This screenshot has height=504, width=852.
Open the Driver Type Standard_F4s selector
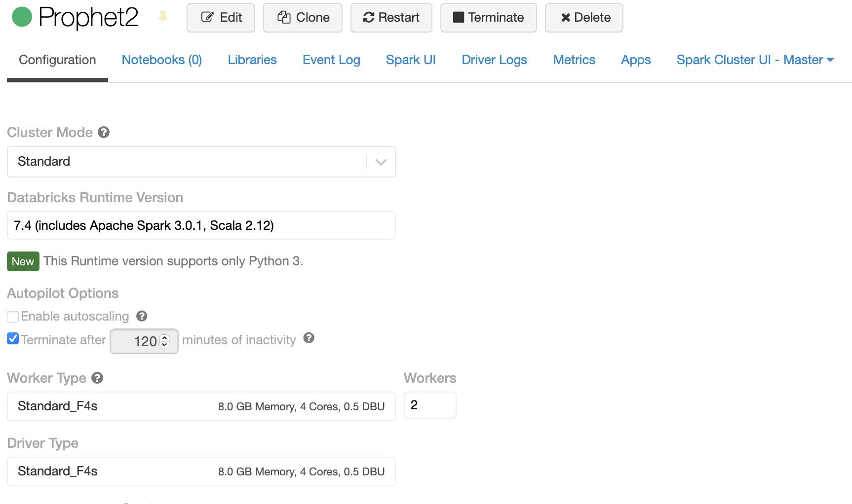point(201,471)
